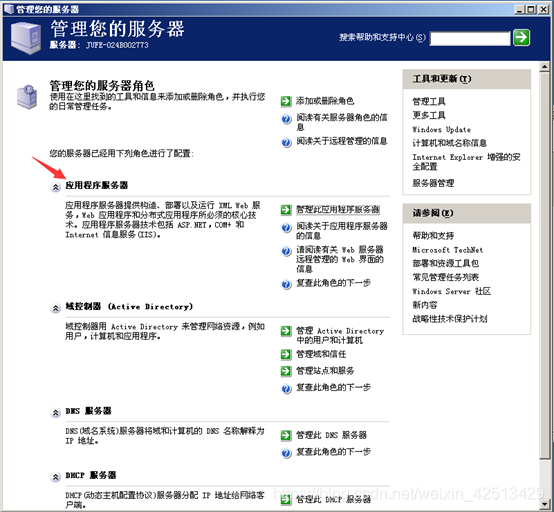554x512 pixels.
Task: Click 管理 Active Directory 中的用户和计算机 link
Action: click(340, 336)
